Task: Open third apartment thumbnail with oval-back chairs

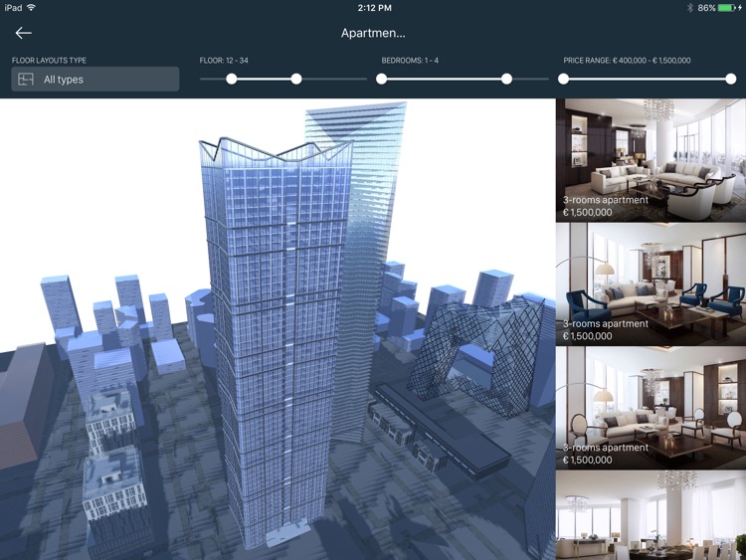Action: click(x=651, y=408)
